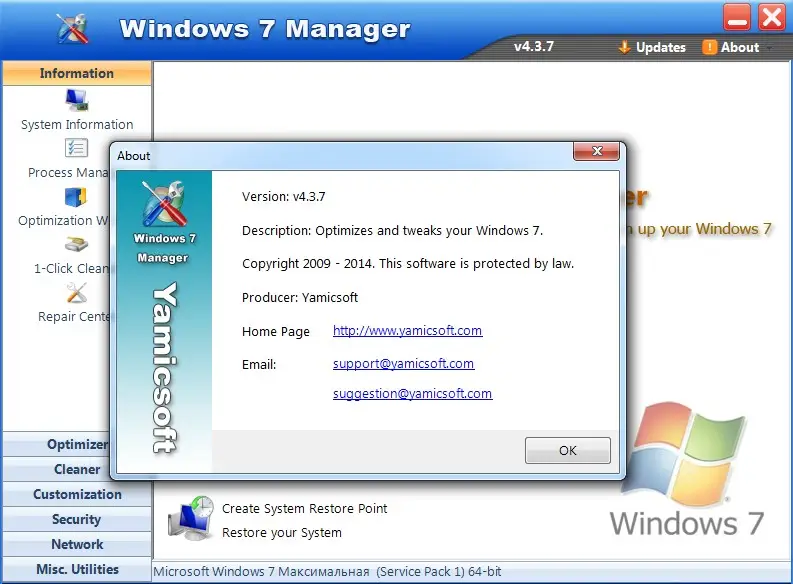The width and height of the screenshot is (793, 584).
Task: Click the status bar Windows 7 version text
Action: [x=327, y=572]
